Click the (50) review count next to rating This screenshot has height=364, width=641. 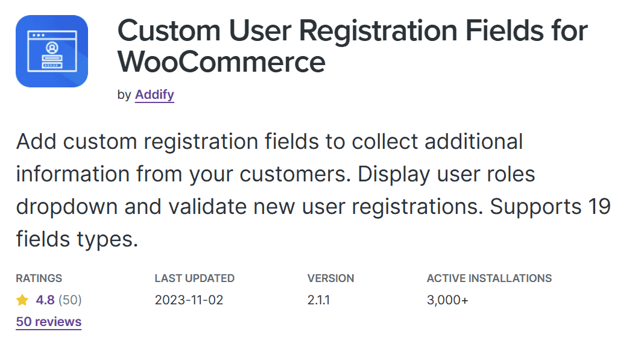point(71,300)
